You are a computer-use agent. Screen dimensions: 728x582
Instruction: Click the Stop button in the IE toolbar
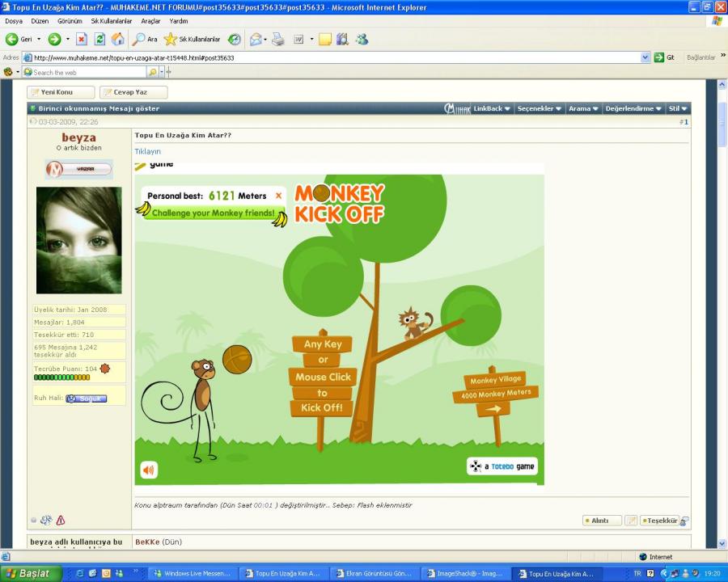pos(82,39)
